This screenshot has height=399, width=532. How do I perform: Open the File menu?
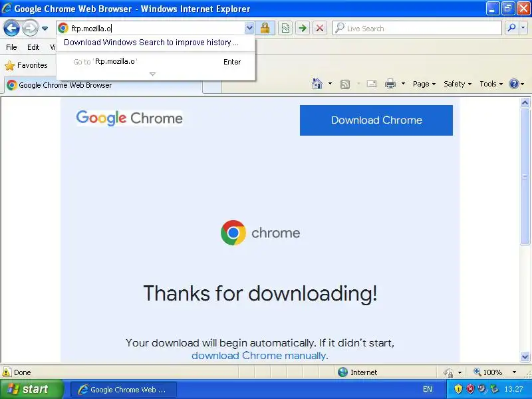point(11,47)
